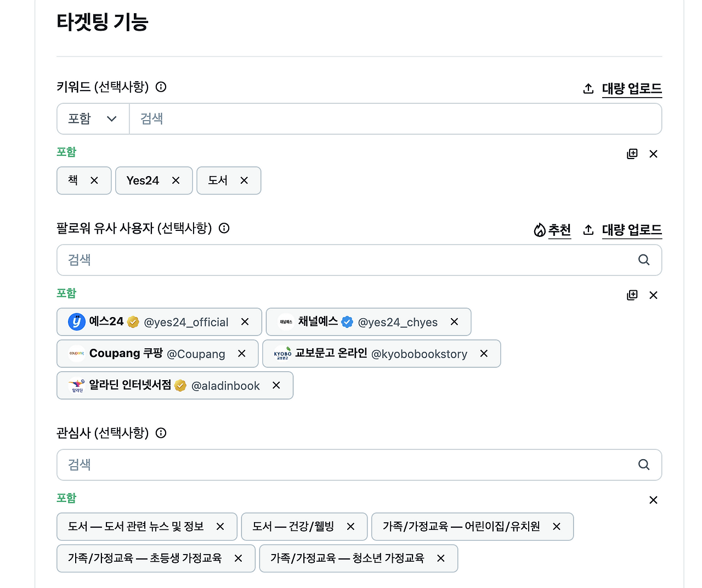Click the duplicate icon in follower 포함 section
Image resolution: width=702 pixels, height=588 pixels.
(632, 295)
